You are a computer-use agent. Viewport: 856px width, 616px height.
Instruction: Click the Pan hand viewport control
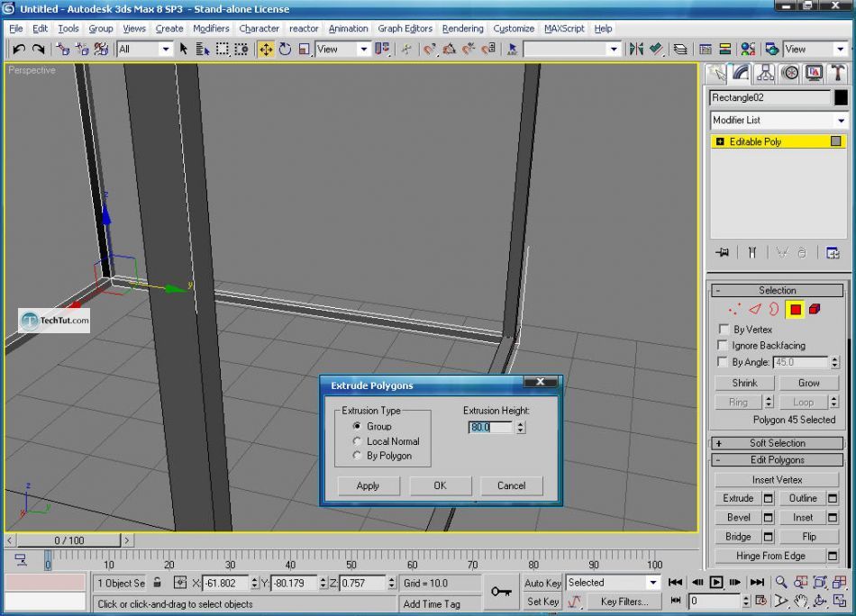click(800, 602)
